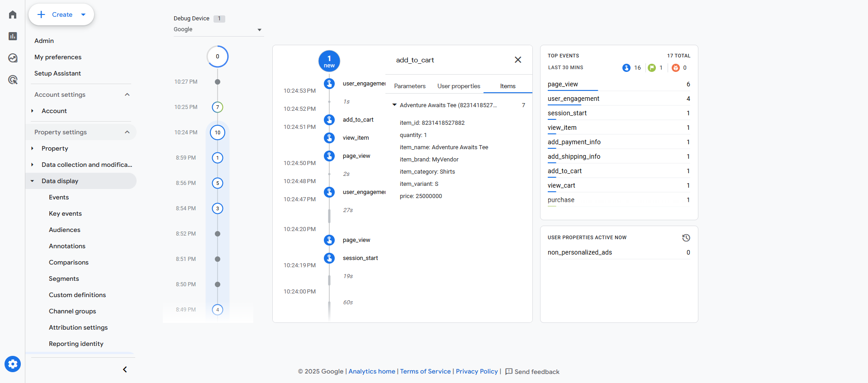Collapse the Account settings section
Image resolution: width=868 pixels, height=383 pixels.
(x=127, y=95)
